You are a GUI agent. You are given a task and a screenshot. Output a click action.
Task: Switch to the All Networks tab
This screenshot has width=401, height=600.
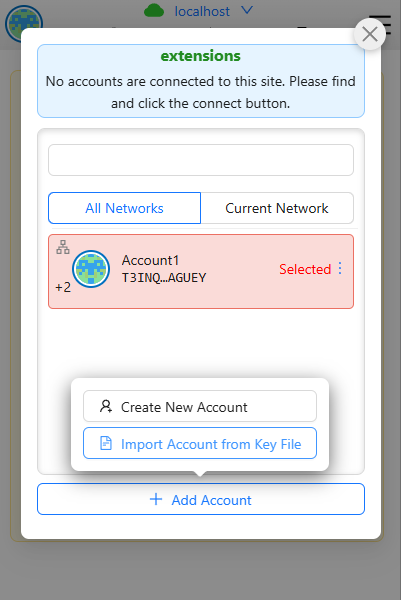pos(124,208)
